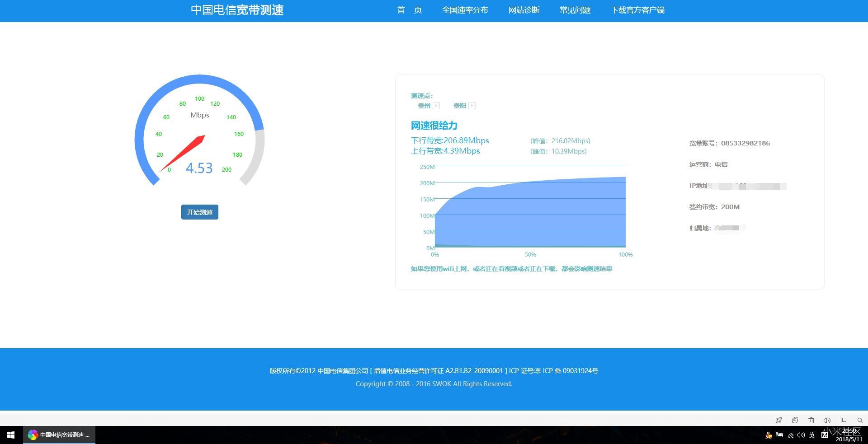
Task: Click the peak value 10.39Mbps text
Action: pyautogui.click(x=558, y=151)
